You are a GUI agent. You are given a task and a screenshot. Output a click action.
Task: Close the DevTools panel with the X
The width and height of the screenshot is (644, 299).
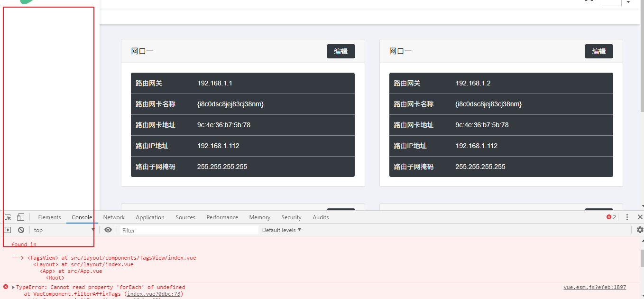(x=640, y=217)
